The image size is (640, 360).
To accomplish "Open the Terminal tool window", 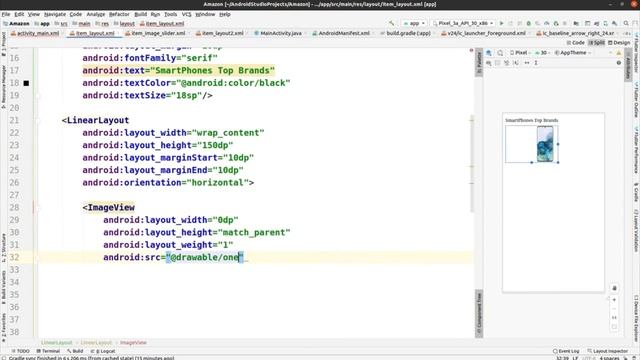I will [x=48, y=351].
